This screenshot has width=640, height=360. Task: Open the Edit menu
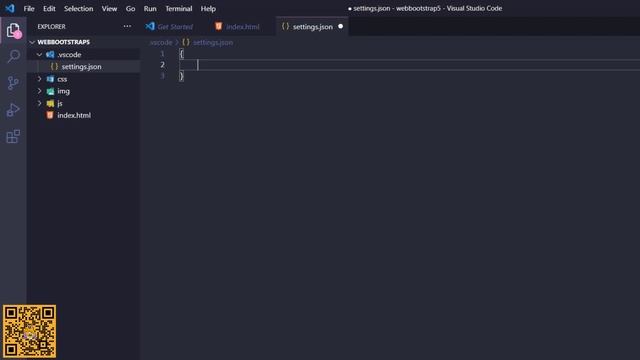(49, 9)
